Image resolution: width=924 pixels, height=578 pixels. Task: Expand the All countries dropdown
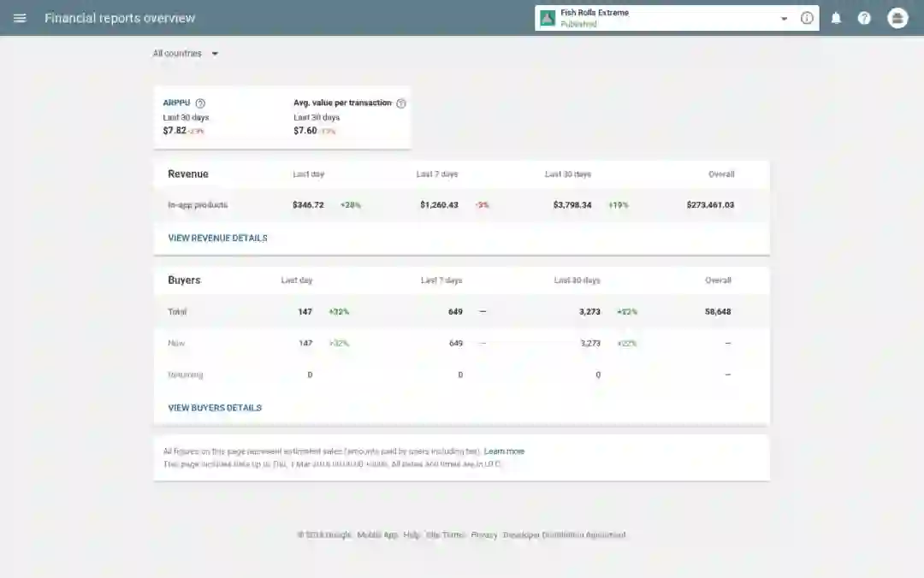click(186, 54)
